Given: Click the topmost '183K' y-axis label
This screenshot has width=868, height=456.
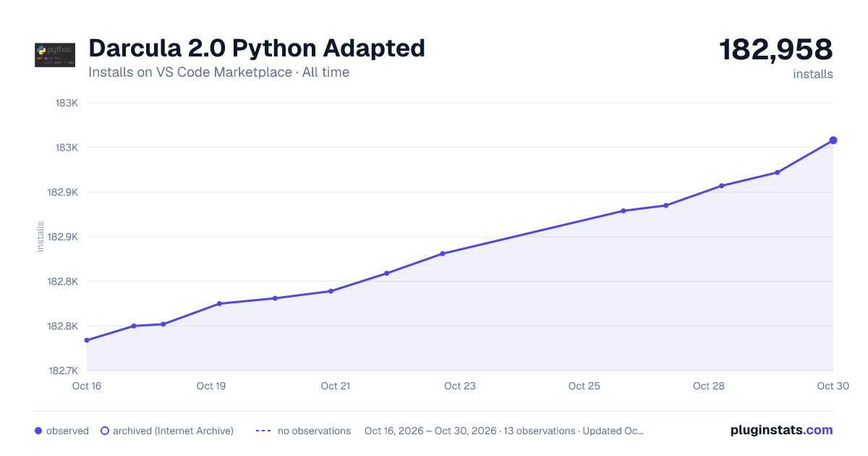Looking at the screenshot, I should point(67,103).
